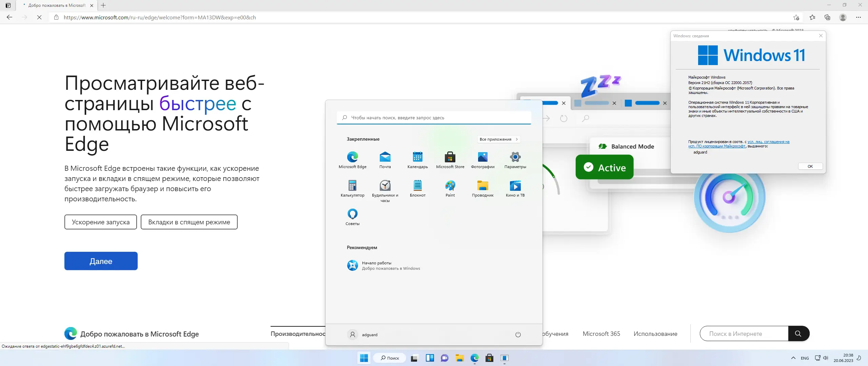Open the browser settings menu (three dots)
Viewport: 868px width, 366px height.
(860, 17)
